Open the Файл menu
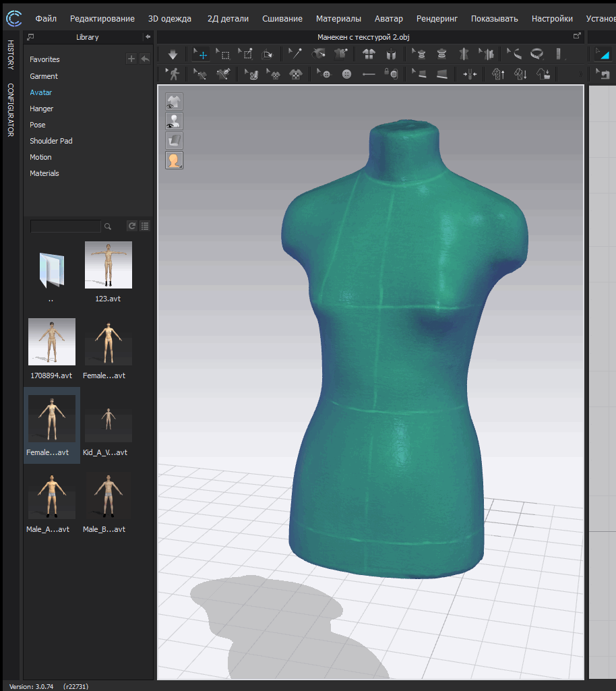This screenshot has height=691, width=616. pos(46,19)
